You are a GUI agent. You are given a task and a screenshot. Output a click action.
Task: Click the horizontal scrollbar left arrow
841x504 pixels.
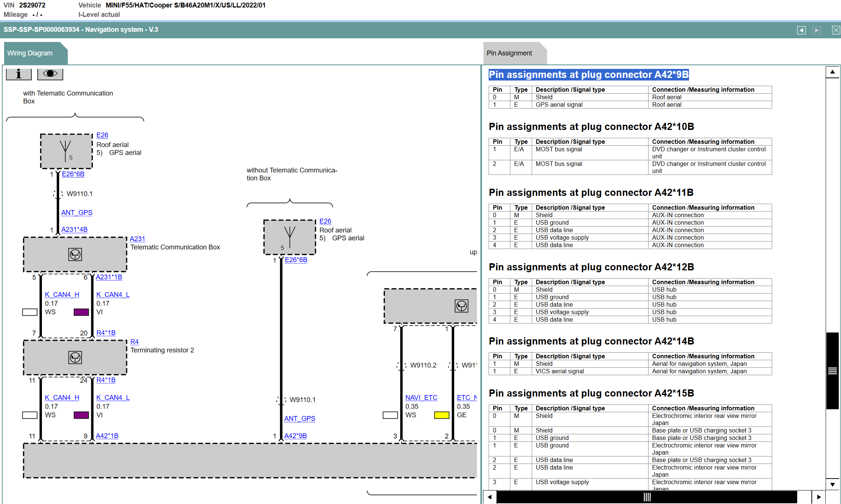490,497
